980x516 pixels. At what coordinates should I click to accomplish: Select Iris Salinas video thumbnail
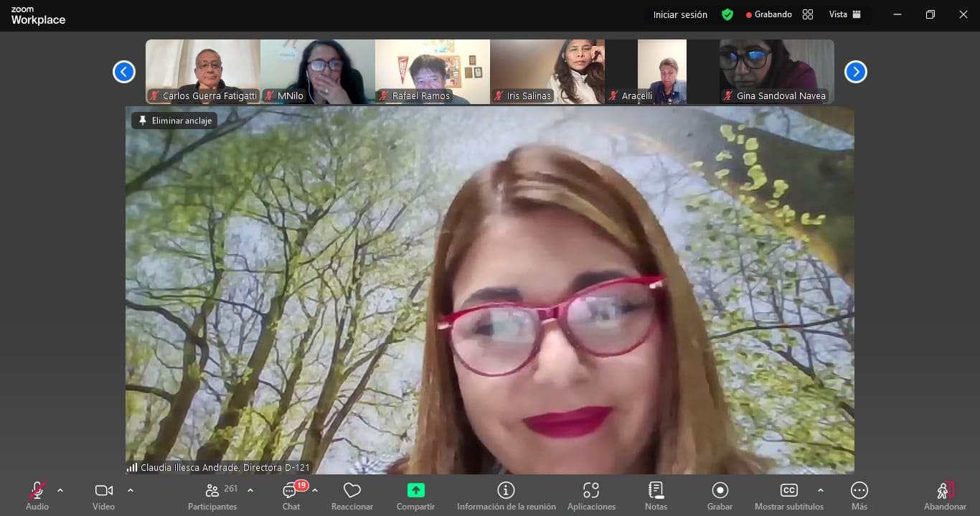(547, 72)
